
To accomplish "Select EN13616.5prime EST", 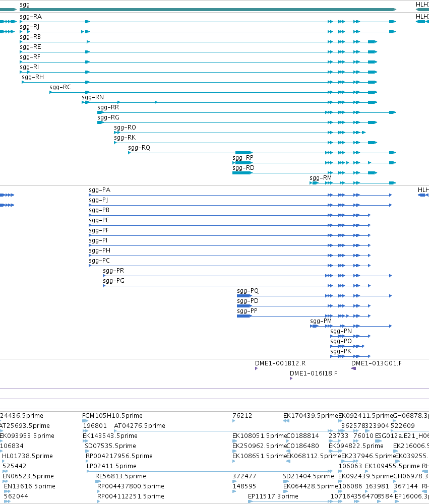I will 30,486.
